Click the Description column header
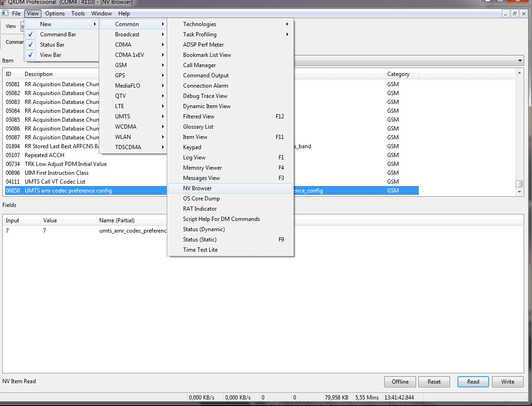532x406 pixels. pos(61,74)
